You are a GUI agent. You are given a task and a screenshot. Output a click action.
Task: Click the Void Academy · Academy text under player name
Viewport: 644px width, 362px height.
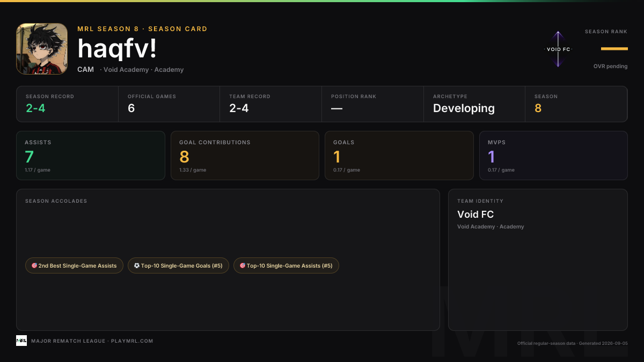click(143, 70)
